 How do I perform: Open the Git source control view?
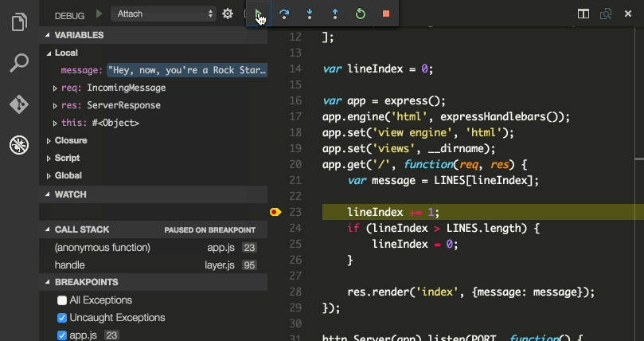tap(18, 104)
